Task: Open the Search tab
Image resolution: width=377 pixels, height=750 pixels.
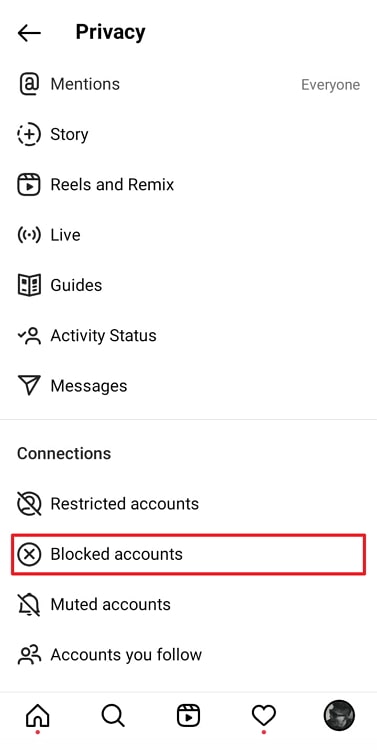Action: point(113,716)
